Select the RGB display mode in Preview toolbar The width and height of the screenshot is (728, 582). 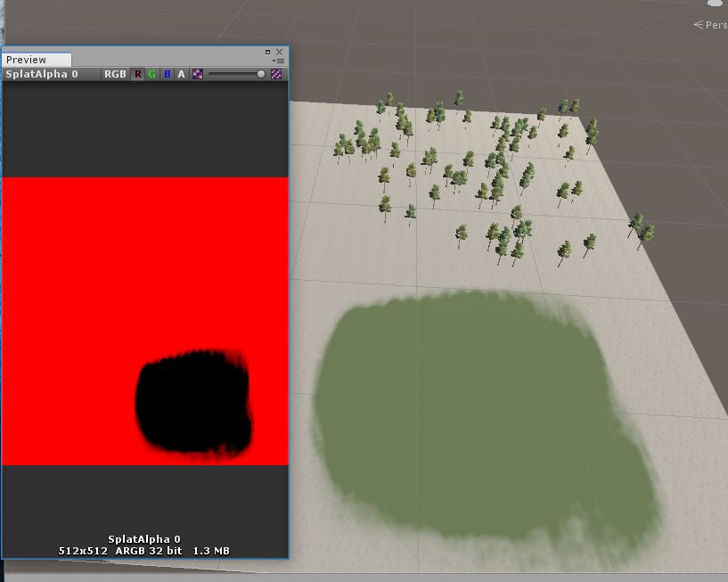(x=114, y=74)
